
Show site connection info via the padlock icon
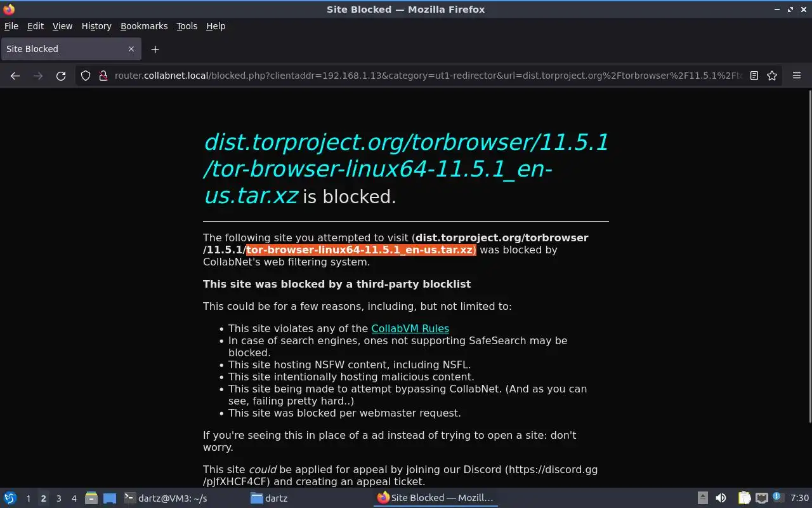coord(103,76)
